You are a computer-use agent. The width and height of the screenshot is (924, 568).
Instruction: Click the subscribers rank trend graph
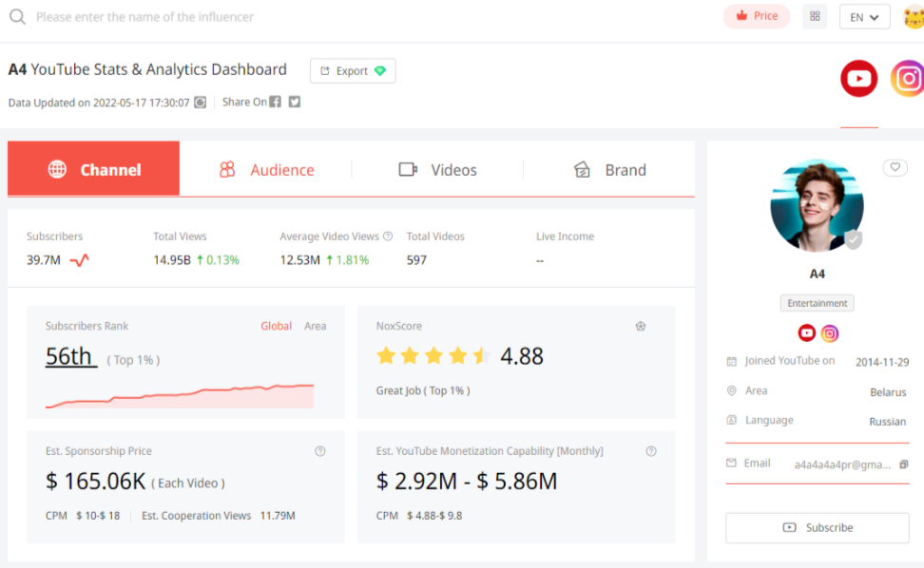(x=180, y=395)
